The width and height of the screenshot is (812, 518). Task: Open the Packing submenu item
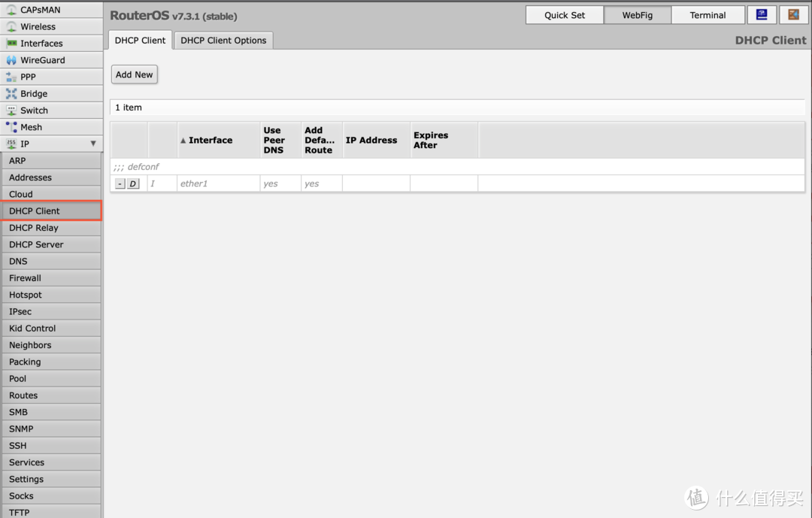(51, 362)
